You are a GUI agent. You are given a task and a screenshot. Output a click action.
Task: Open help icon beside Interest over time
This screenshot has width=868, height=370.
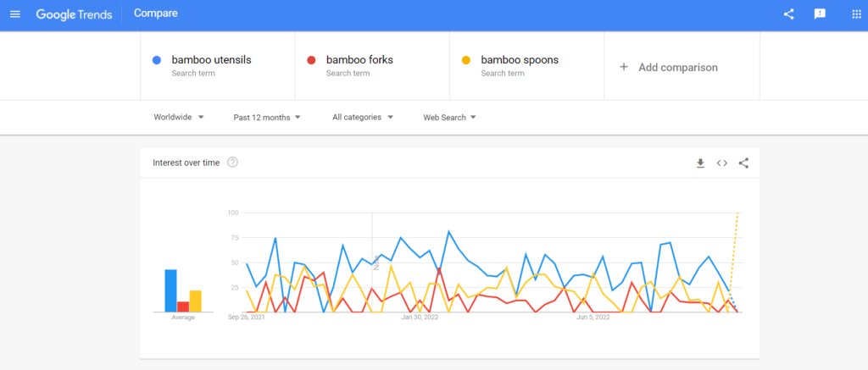point(232,162)
